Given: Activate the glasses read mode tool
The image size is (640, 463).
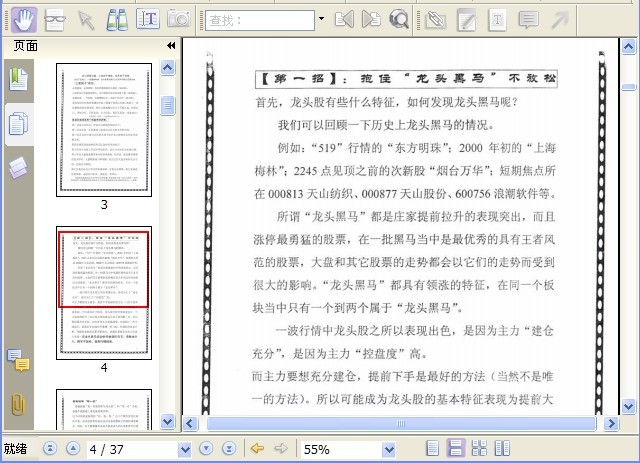Looking at the screenshot, I should pos(55,20).
